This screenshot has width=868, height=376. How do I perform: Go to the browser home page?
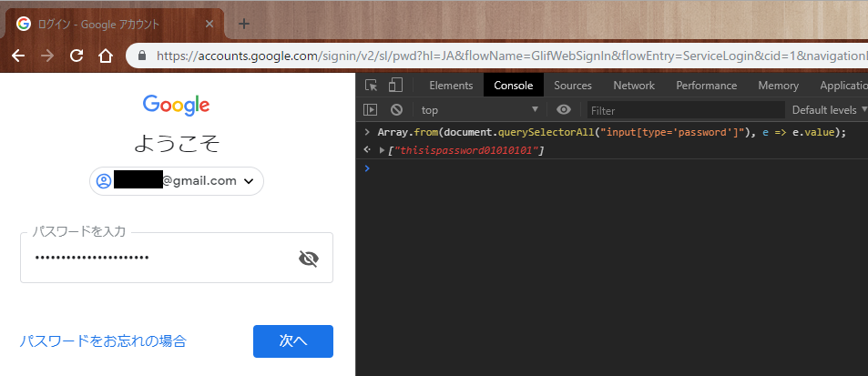[x=106, y=56]
